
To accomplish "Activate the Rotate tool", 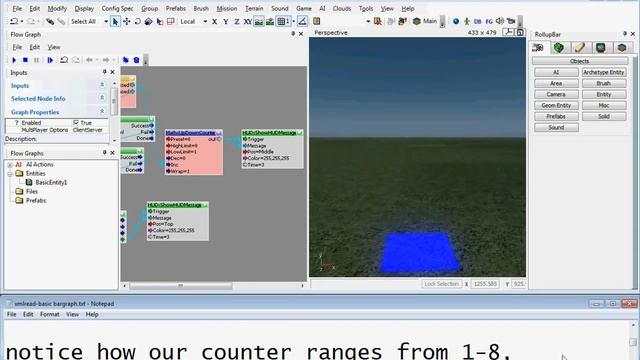I will [x=138, y=21].
